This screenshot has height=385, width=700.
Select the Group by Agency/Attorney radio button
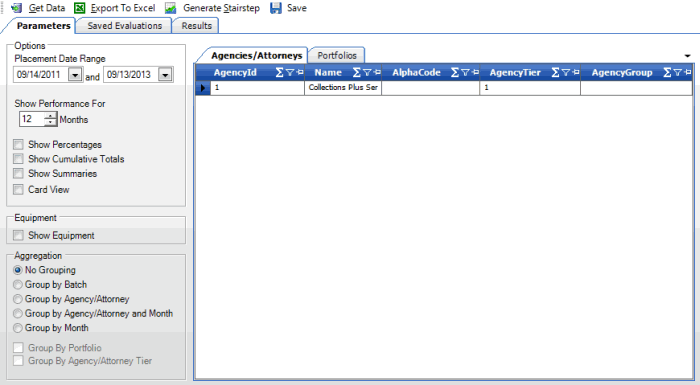tap(18, 299)
